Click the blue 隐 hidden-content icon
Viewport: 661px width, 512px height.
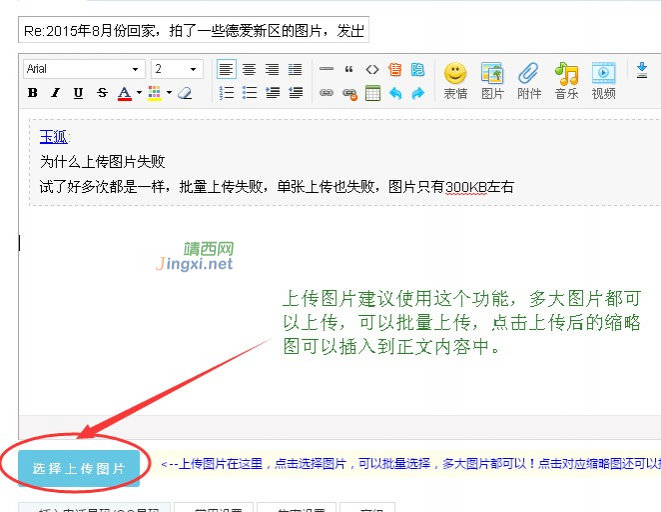pos(417,69)
